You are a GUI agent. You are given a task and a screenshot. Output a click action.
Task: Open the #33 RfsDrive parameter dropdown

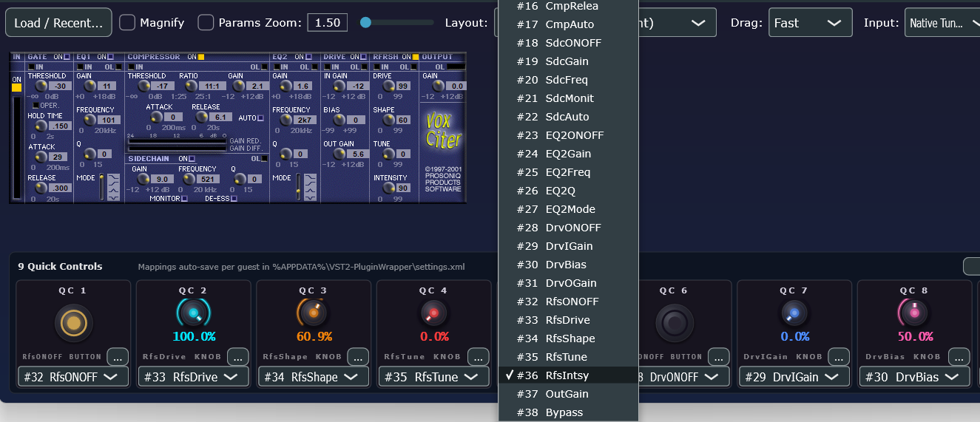[x=193, y=377]
